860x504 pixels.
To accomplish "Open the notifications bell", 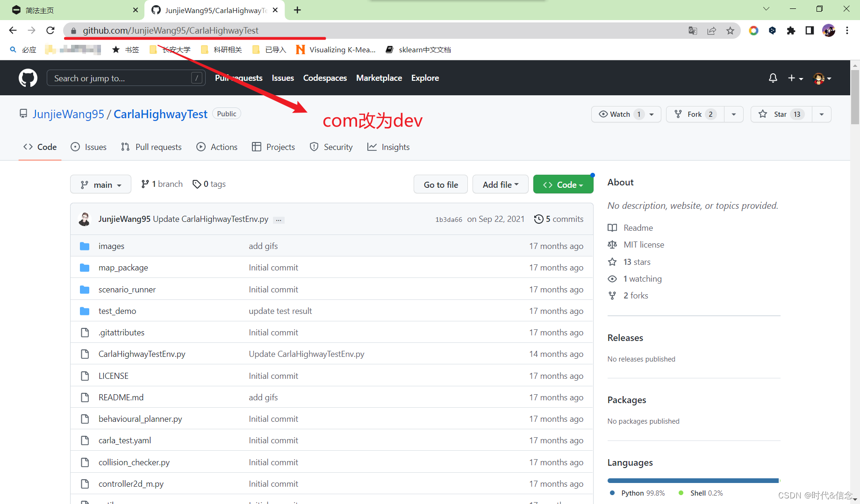I will tap(773, 78).
